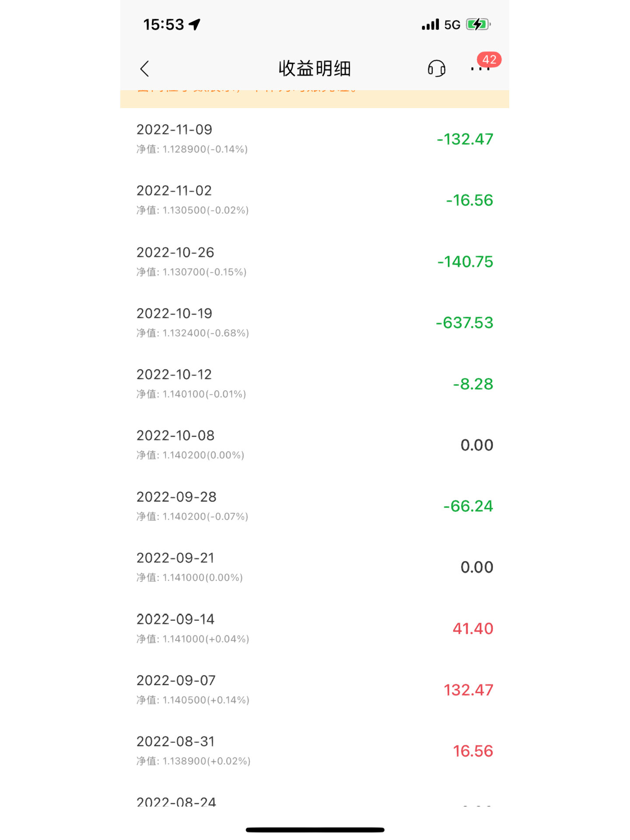
Task: Open the three-dot more menu
Action: pyautogui.click(x=480, y=69)
